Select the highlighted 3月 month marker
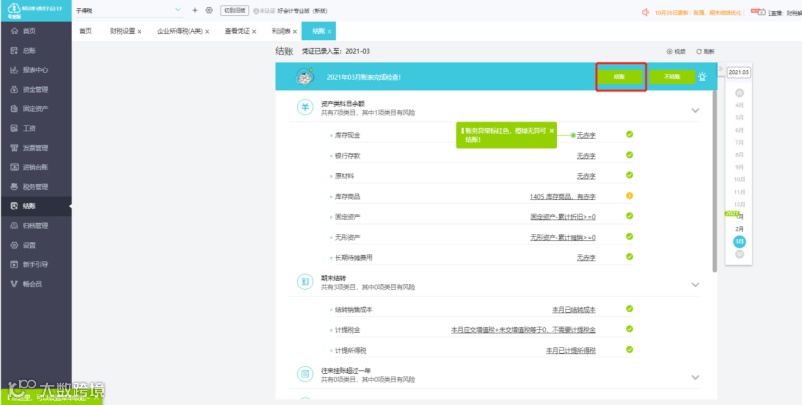Screen dimensions: 802x405 (739, 241)
